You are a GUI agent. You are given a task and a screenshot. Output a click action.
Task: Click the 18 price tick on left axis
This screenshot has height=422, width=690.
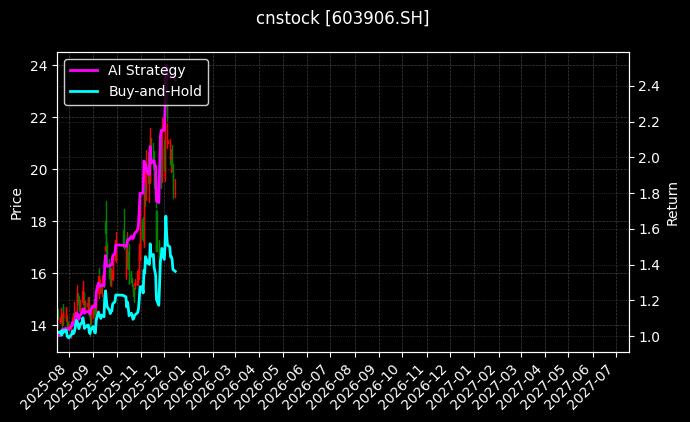coord(39,221)
